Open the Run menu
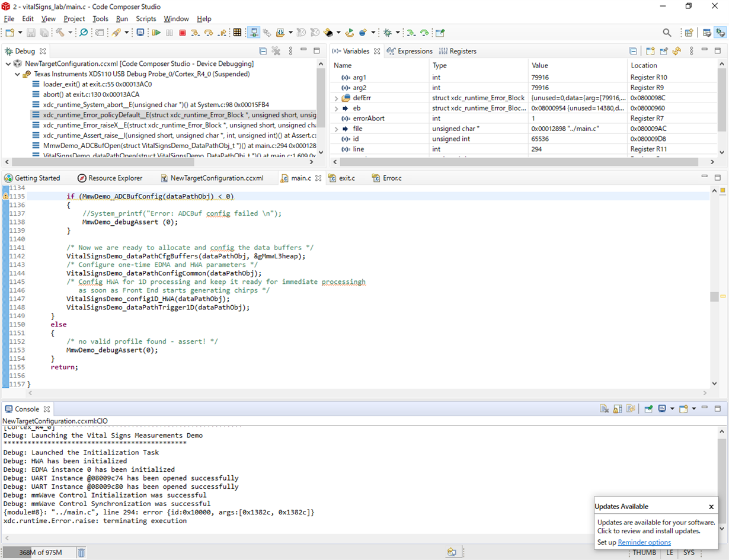The height and width of the screenshot is (560, 729). tap(122, 19)
